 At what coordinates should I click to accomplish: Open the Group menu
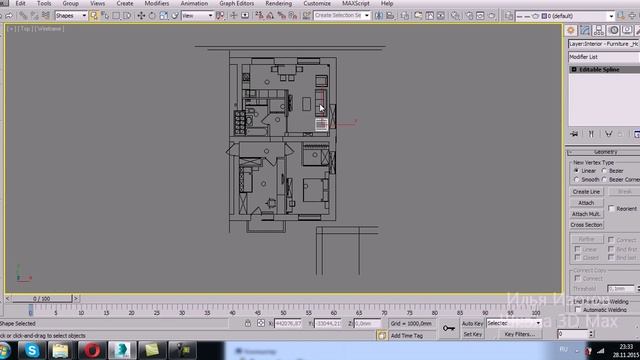pyautogui.click(x=70, y=3)
